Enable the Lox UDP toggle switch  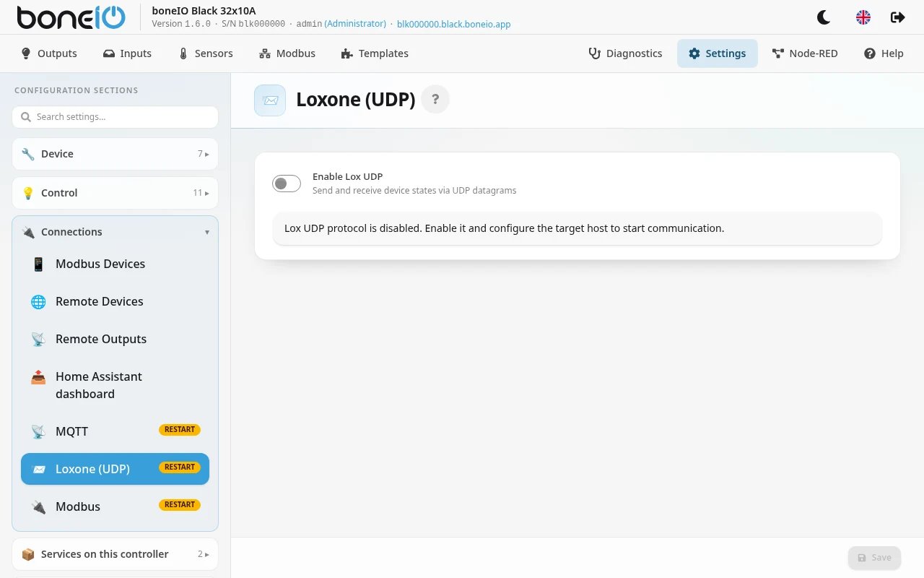[x=287, y=184]
